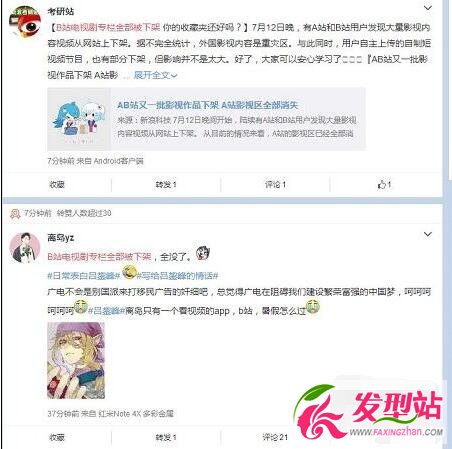
Task: Open the link titled AB站又一批影视作品下架
Action: (x=207, y=105)
